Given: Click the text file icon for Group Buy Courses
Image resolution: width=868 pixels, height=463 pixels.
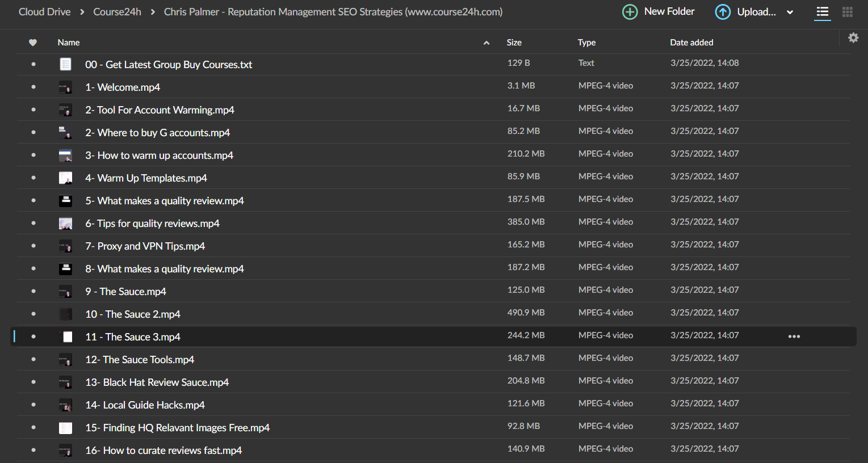Looking at the screenshot, I should (66, 64).
